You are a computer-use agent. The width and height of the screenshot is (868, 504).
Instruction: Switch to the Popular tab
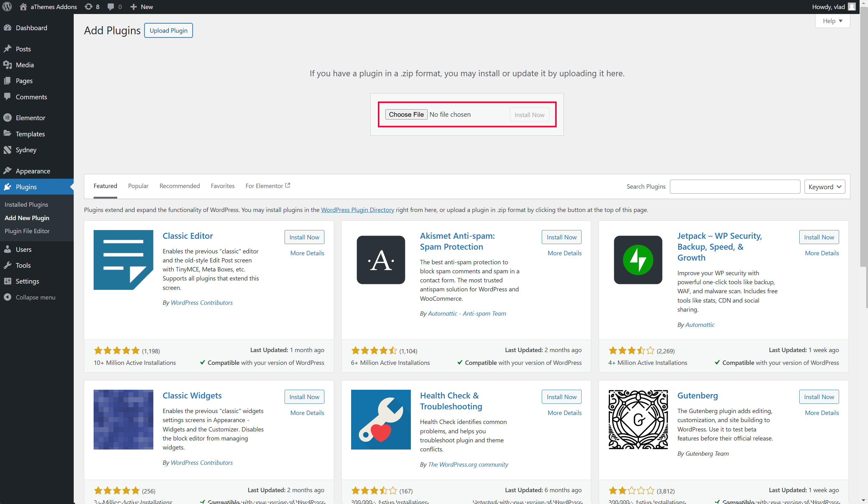[x=138, y=186]
